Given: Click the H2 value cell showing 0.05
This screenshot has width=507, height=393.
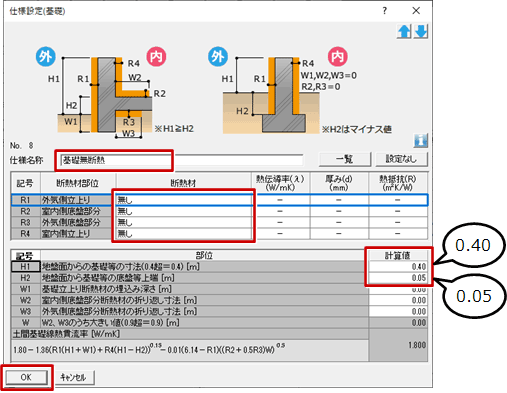Looking at the screenshot, I should (398, 278).
